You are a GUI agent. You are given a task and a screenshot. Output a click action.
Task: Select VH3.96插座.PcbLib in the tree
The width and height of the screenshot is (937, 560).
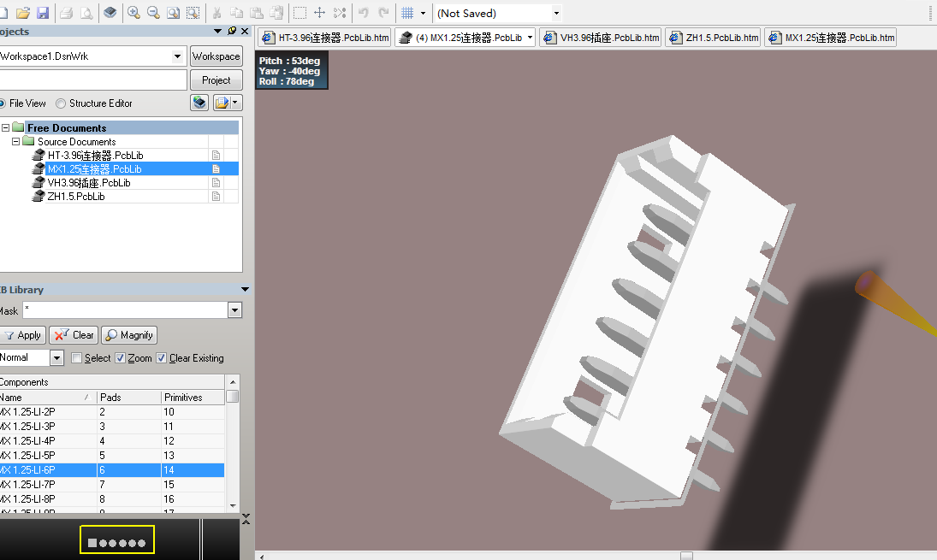click(x=88, y=183)
